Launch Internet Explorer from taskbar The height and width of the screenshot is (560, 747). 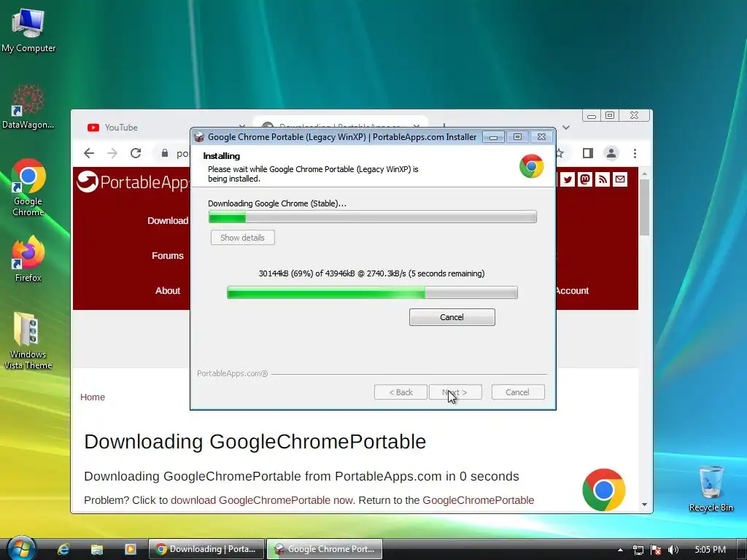coord(63,549)
